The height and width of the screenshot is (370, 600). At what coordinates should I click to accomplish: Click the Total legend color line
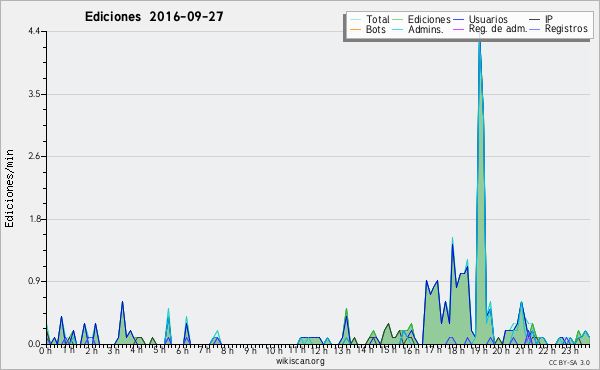point(355,20)
